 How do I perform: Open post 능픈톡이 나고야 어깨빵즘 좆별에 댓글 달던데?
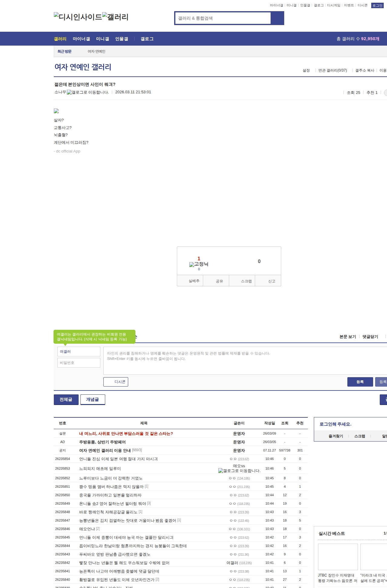pyautogui.click(x=119, y=571)
